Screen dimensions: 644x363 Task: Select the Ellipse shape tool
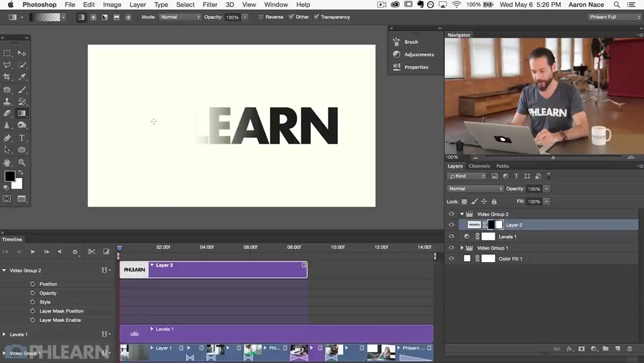tap(22, 150)
